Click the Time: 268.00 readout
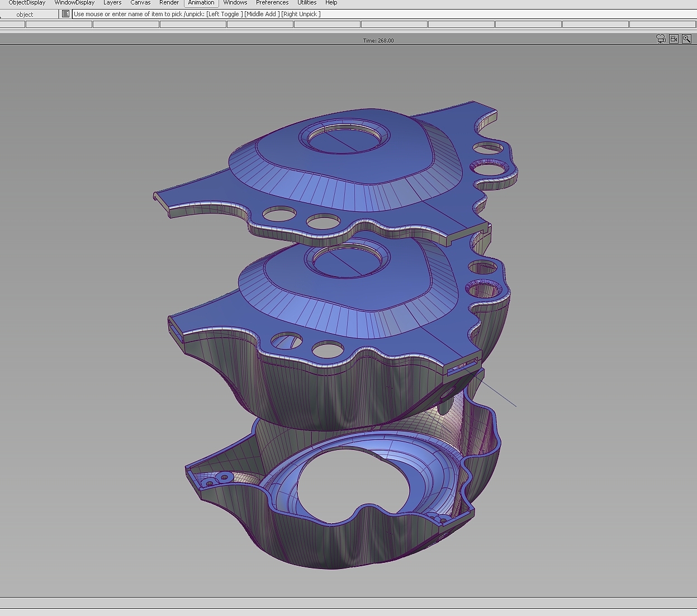The image size is (697, 616). pos(378,40)
